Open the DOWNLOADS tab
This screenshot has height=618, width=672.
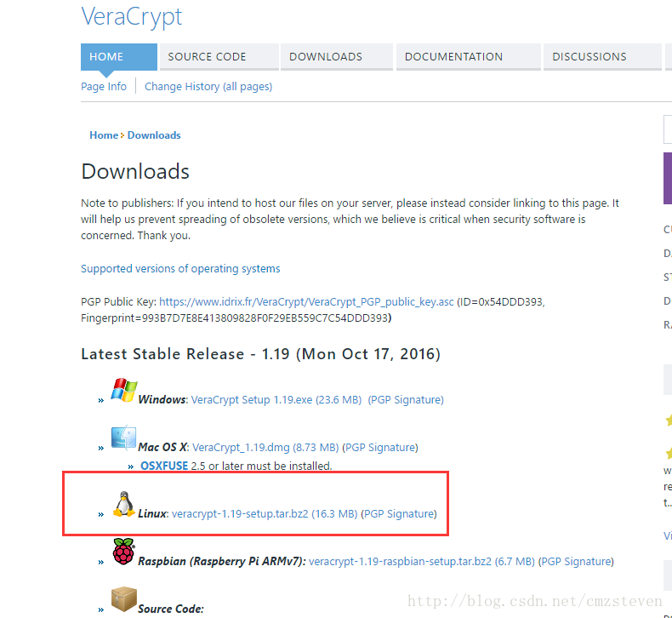pyautogui.click(x=337, y=57)
